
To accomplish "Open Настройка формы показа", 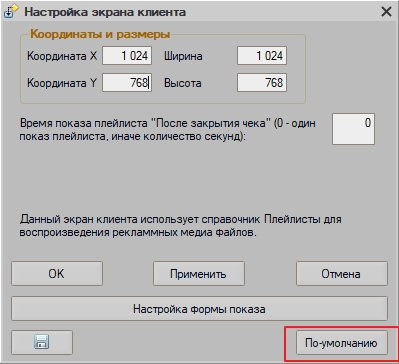I will 199,309.
